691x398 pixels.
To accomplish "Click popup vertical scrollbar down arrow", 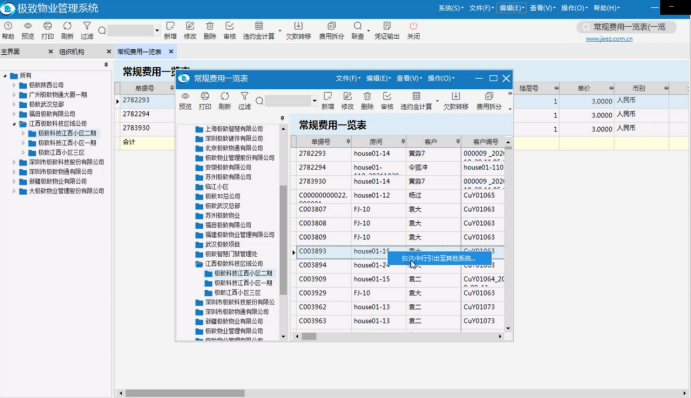I will pyautogui.click(x=508, y=328).
